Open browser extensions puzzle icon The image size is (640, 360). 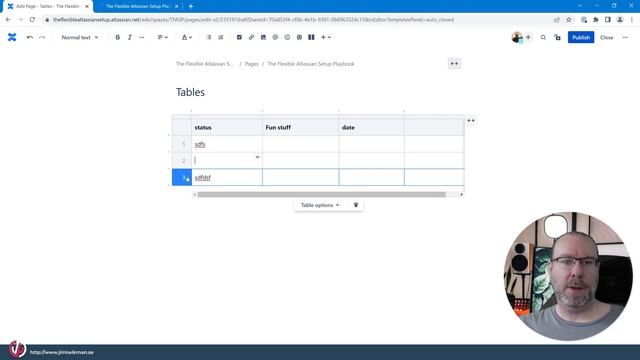596,20
